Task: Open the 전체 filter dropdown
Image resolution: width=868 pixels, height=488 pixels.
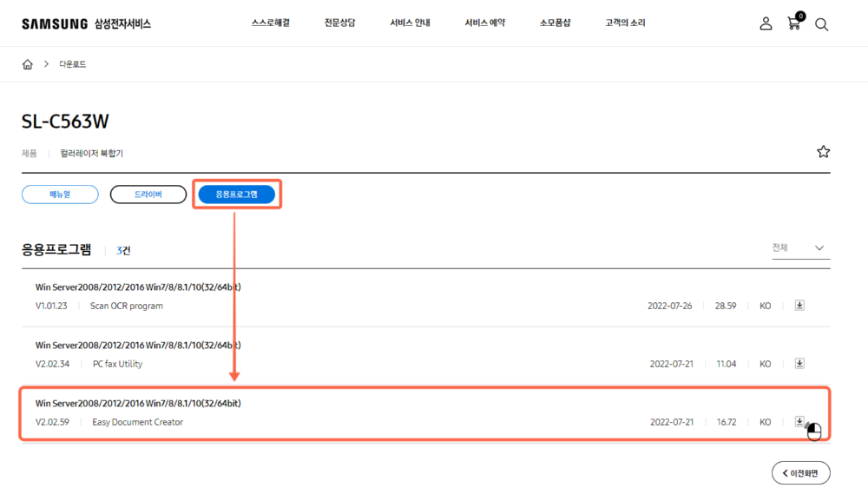Action: pyautogui.click(x=801, y=247)
